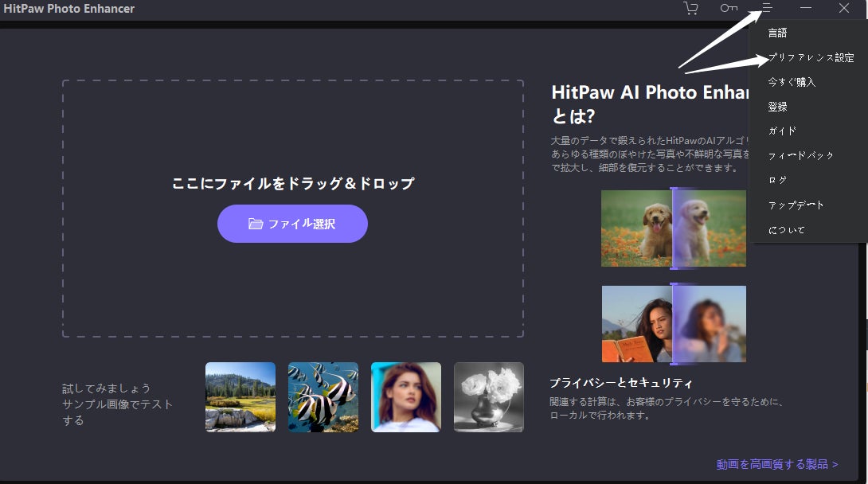Click the puppy before/after comparison image

[x=674, y=228]
